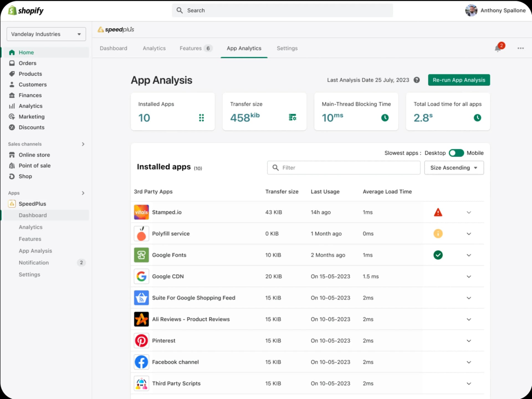Click the help icon beside Last Analysis Date

click(416, 80)
